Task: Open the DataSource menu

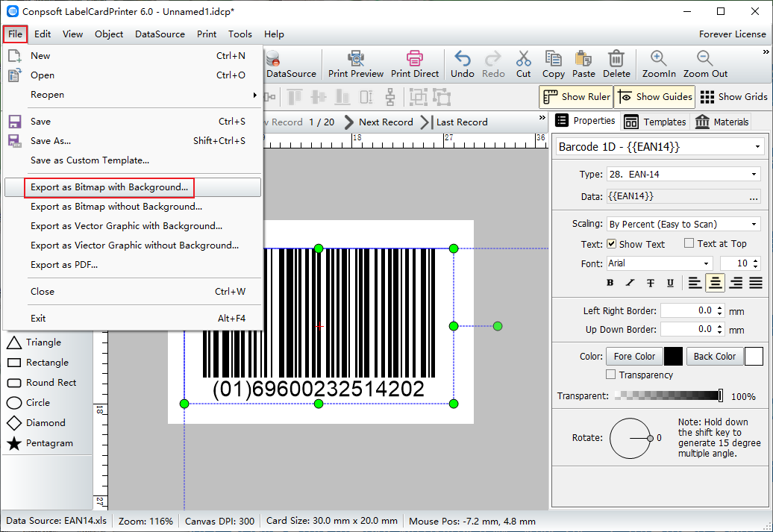Action: 160,34
